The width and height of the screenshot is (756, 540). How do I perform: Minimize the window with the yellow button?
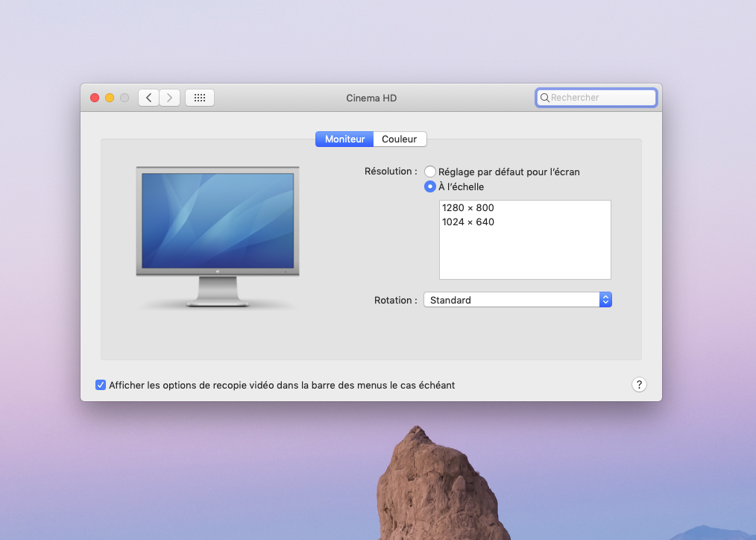click(110, 98)
